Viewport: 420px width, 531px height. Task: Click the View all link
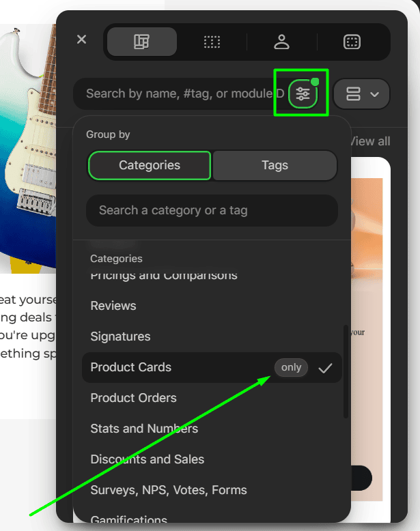point(370,141)
